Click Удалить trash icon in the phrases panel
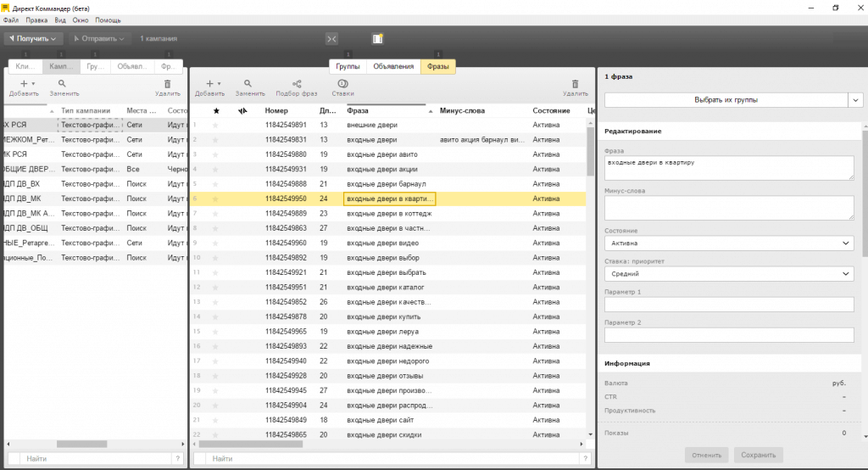The height and width of the screenshot is (470, 868). 575,85
